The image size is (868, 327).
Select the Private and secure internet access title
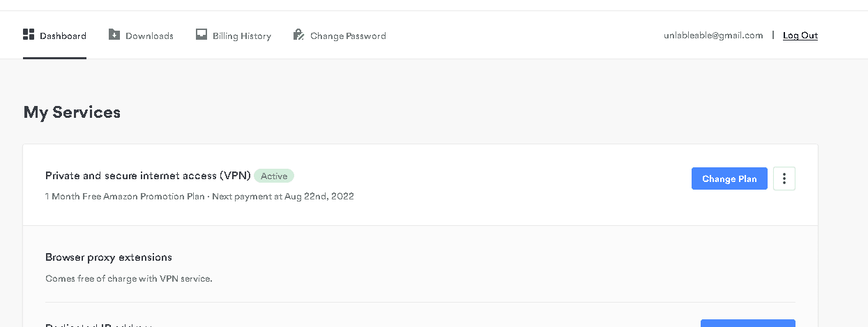(x=148, y=176)
